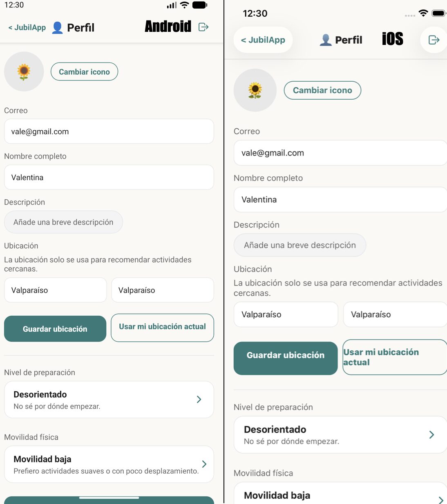Tap Cambiar icono on Android screen
Screen dimensions: 447x504
click(84, 71)
